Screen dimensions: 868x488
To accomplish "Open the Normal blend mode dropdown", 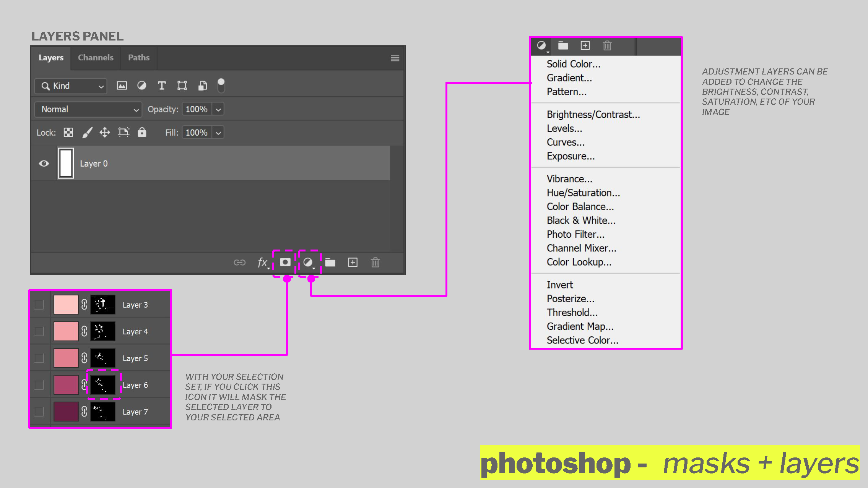I will pos(88,109).
